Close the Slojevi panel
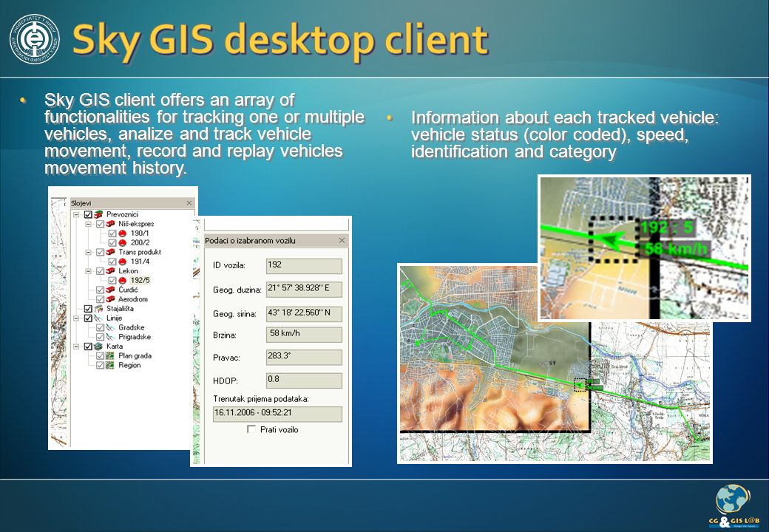This screenshot has height=532, width=769. pos(189,203)
